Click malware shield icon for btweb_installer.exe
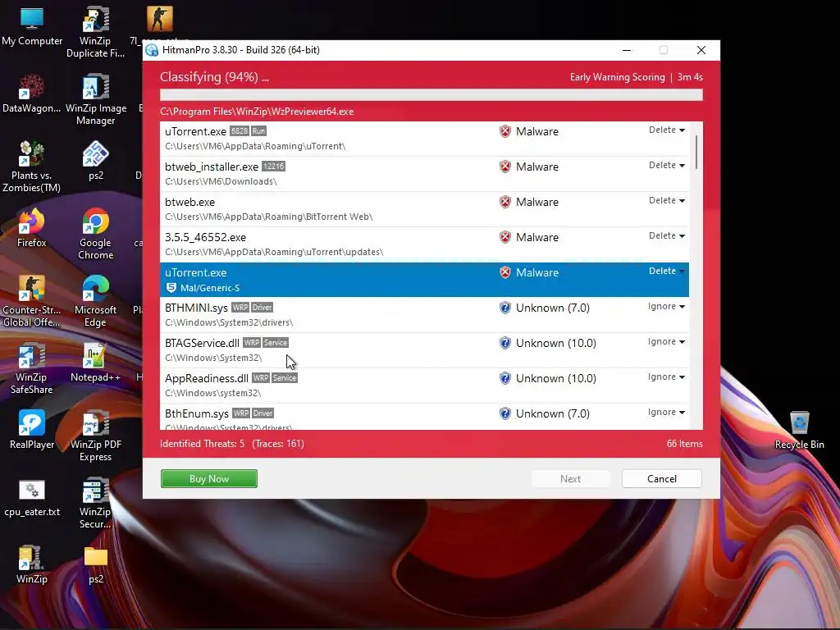The width and height of the screenshot is (840, 630). point(504,167)
